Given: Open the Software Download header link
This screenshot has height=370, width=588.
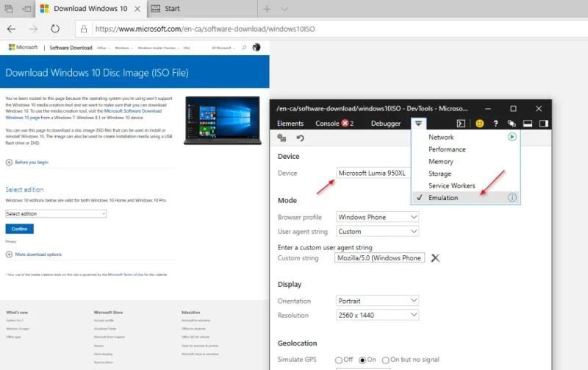Looking at the screenshot, I should pyautogui.click(x=71, y=48).
